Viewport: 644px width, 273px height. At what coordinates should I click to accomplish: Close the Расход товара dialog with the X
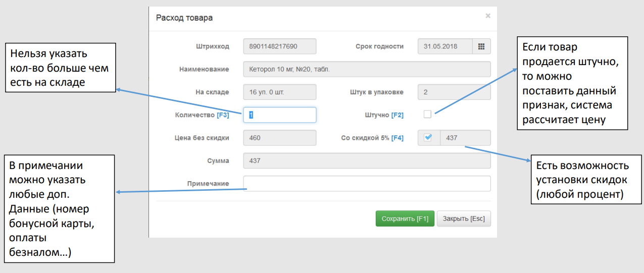(x=487, y=16)
